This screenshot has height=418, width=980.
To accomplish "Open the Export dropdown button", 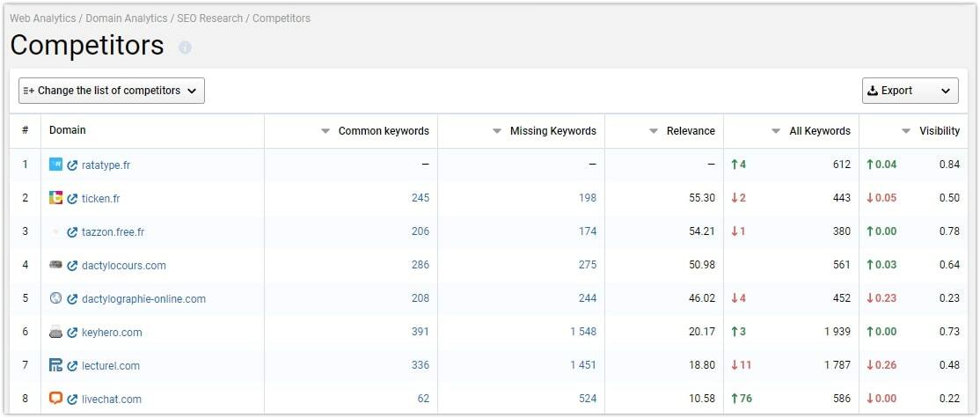I will coord(910,91).
